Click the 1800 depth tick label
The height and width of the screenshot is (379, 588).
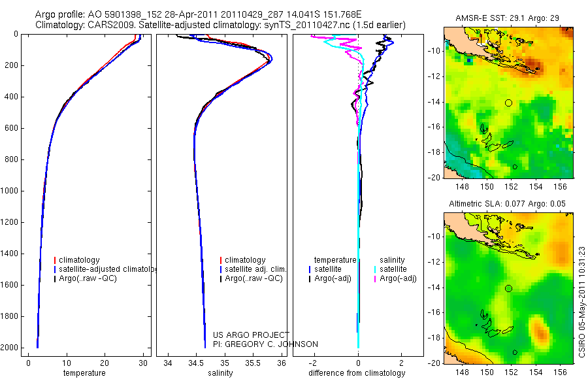tap(10, 316)
